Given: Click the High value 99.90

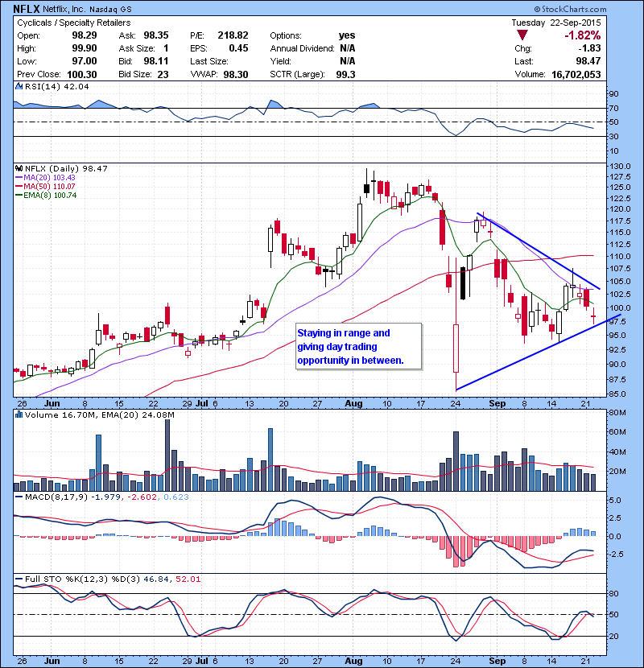Looking at the screenshot, I should 84,48.
